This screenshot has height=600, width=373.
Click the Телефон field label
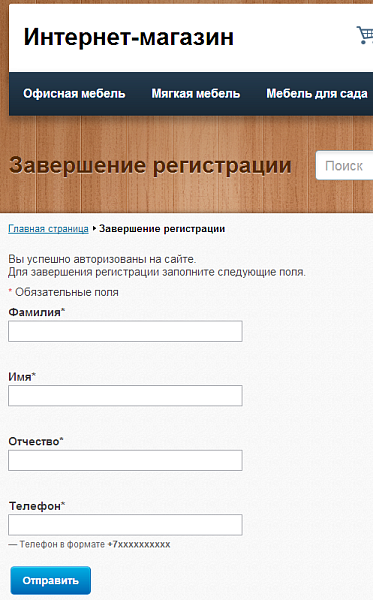pos(37,506)
